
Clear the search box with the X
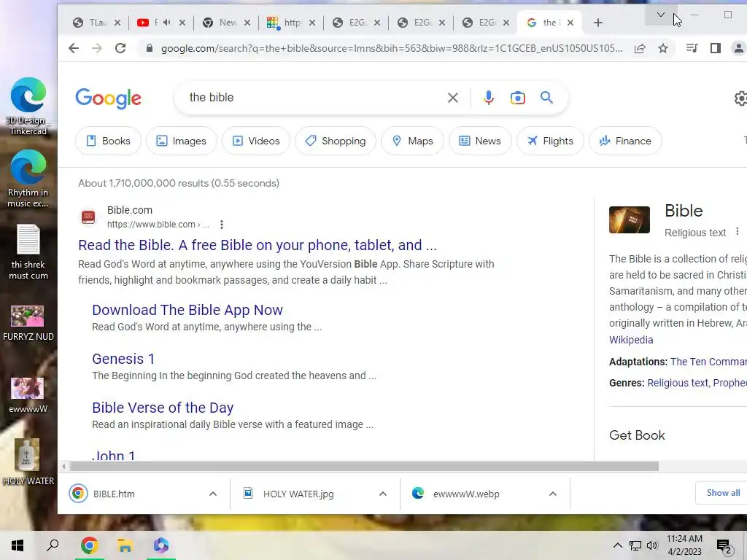452,98
